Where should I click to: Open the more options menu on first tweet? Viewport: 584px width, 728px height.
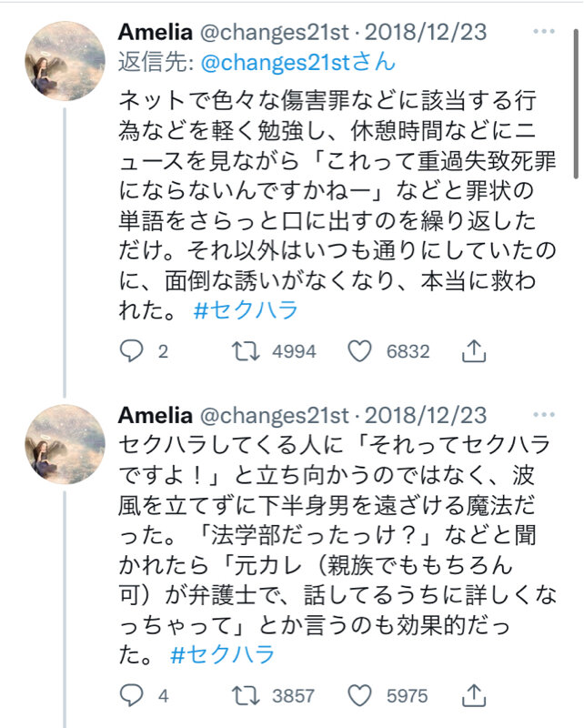point(543,32)
